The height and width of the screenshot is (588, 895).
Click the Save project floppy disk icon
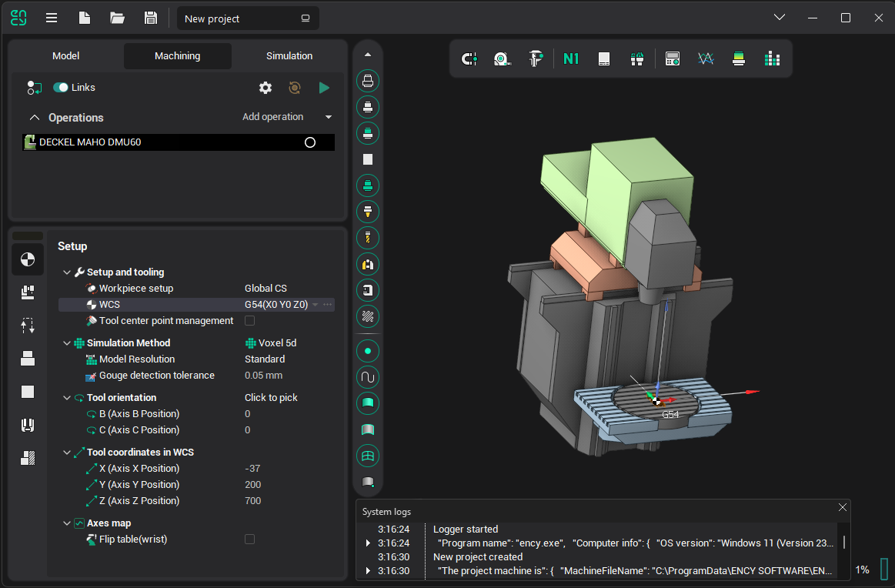point(151,18)
